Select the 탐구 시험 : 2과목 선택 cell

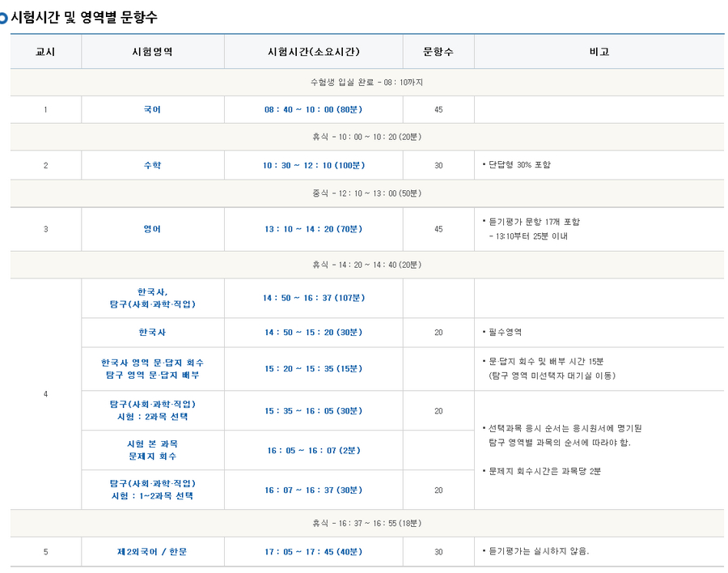point(152,410)
